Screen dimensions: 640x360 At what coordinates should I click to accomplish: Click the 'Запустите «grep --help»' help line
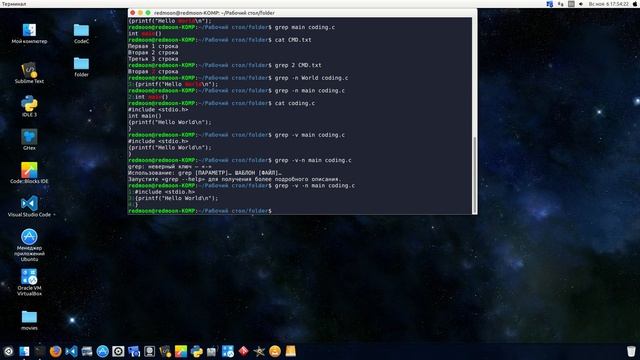235,179
